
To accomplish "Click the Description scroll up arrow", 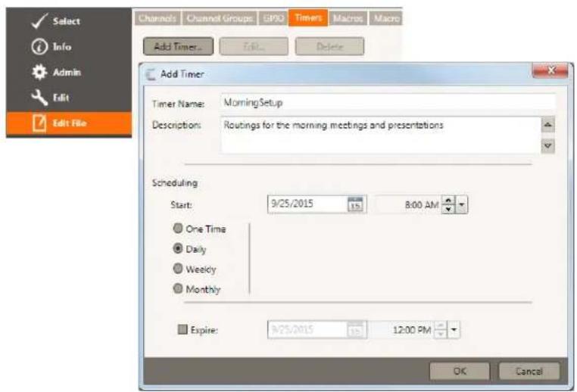I will [x=548, y=125].
